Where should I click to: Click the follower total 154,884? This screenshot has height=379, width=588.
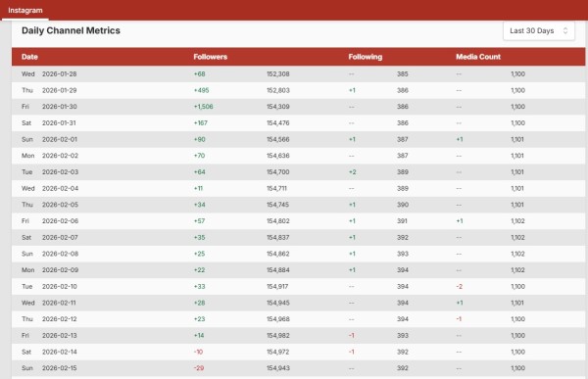pyautogui.click(x=278, y=270)
